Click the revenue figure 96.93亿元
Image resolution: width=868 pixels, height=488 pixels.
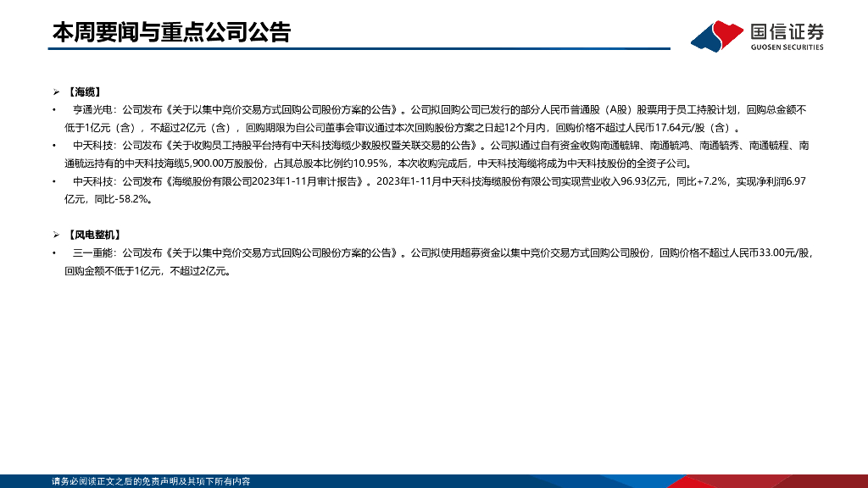[x=644, y=181]
